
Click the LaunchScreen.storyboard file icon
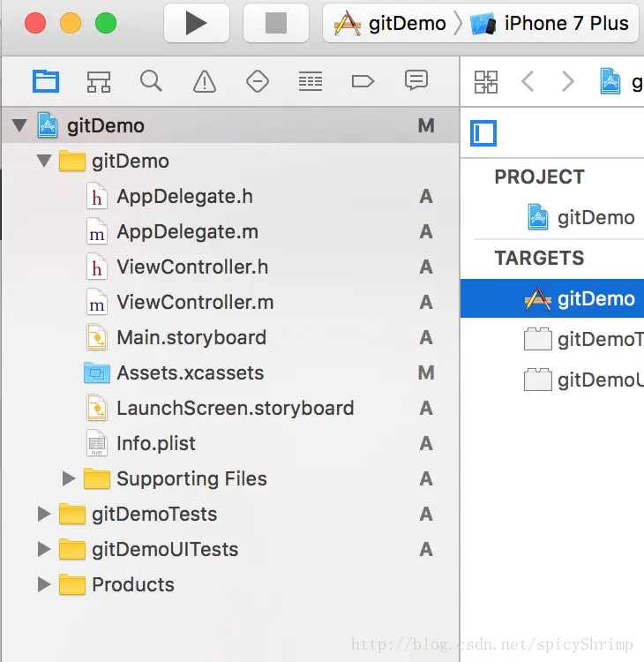pos(97,409)
